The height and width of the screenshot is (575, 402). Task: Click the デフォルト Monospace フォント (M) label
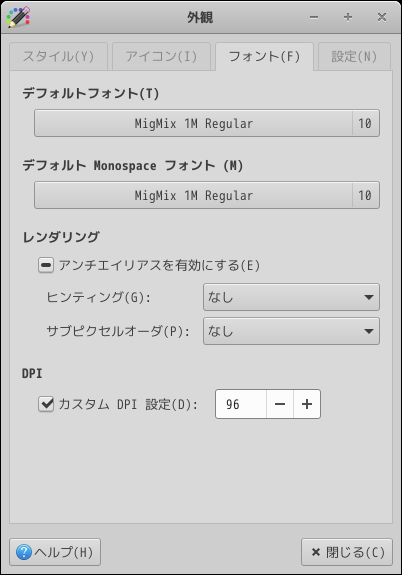(x=133, y=165)
